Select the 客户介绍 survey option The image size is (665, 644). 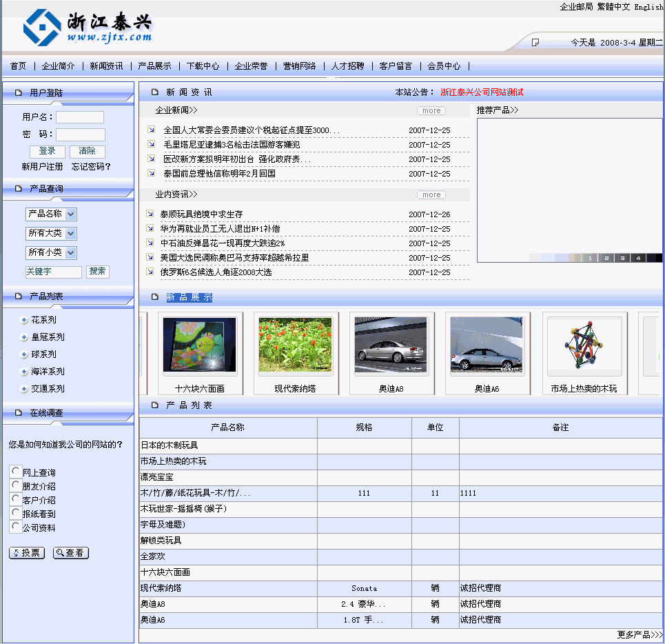pyautogui.click(x=14, y=499)
